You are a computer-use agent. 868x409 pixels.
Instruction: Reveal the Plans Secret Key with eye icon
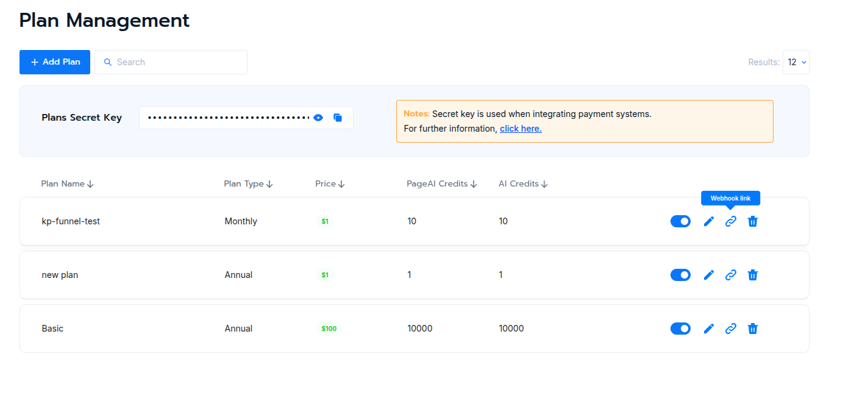pos(318,118)
